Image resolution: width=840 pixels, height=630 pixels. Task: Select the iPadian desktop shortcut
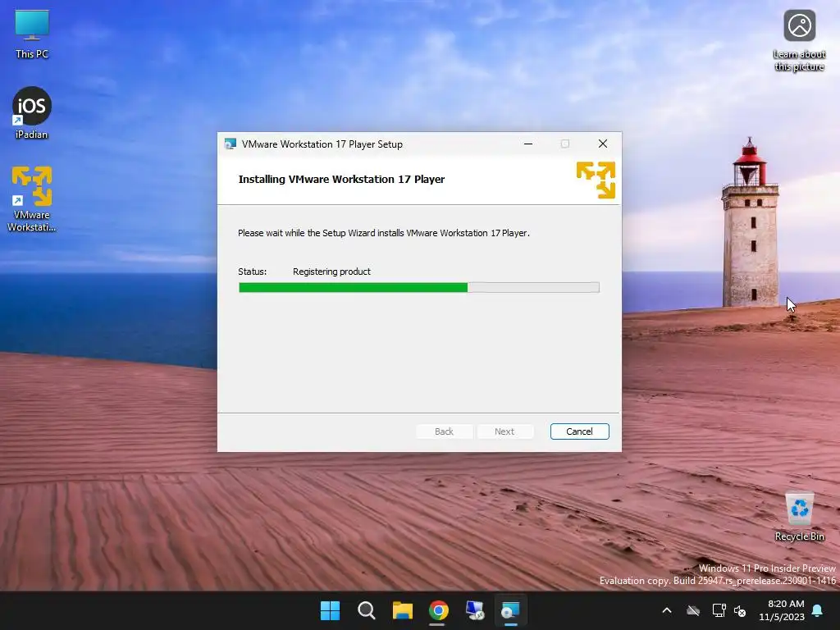[32, 113]
